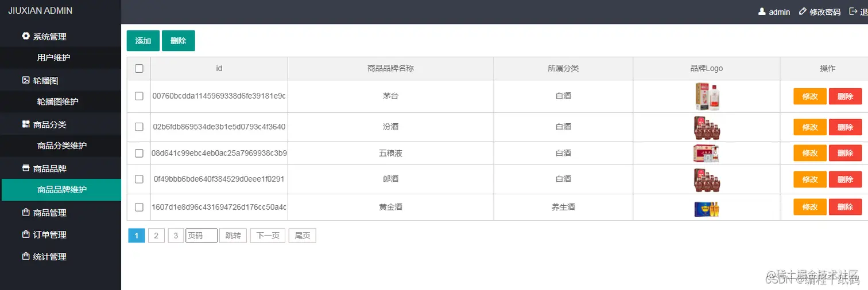Click the 所属分类 column header
This screenshot has height=290, width=868.
click(x=563, y=68)
